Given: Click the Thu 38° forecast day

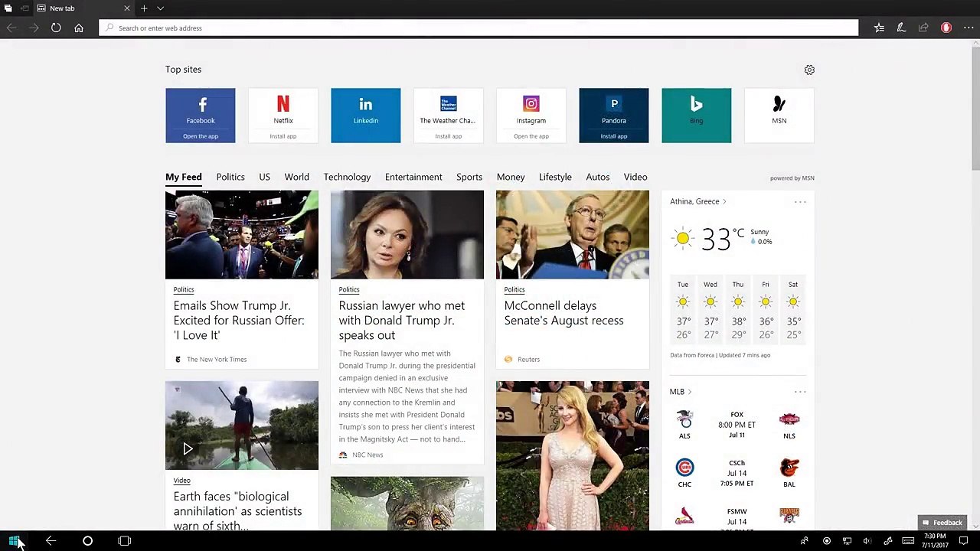Looking at the screenshot, I should coord(738,310).
